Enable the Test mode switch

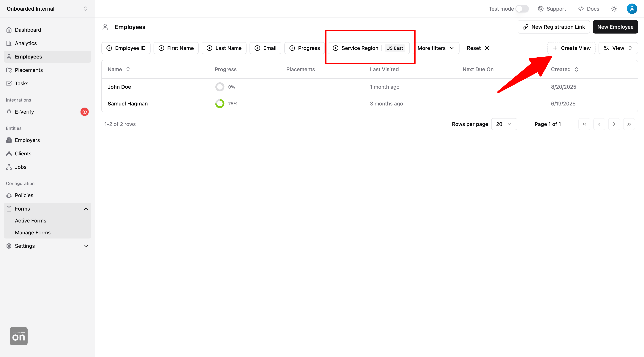[522, 9]
